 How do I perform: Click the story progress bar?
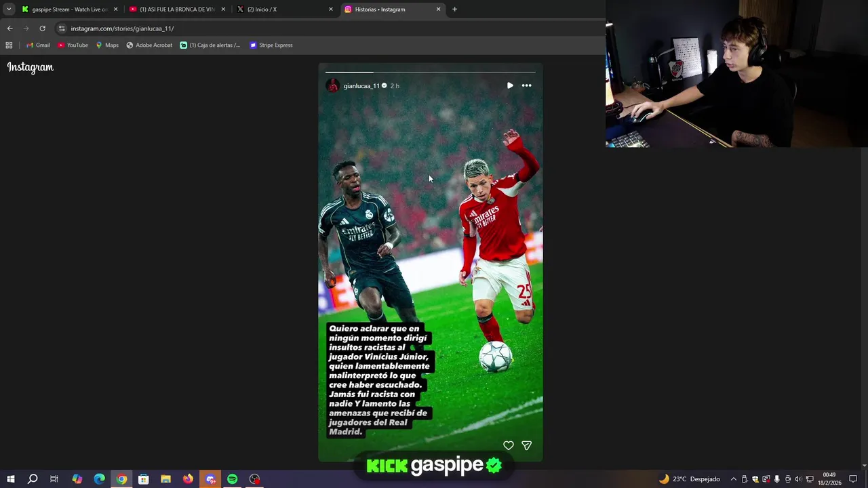pos(431,71)
